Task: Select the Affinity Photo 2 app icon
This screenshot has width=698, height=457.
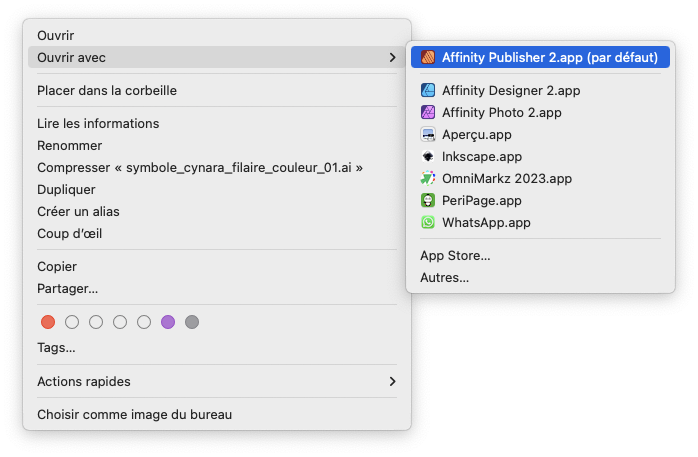Action: 428,112
